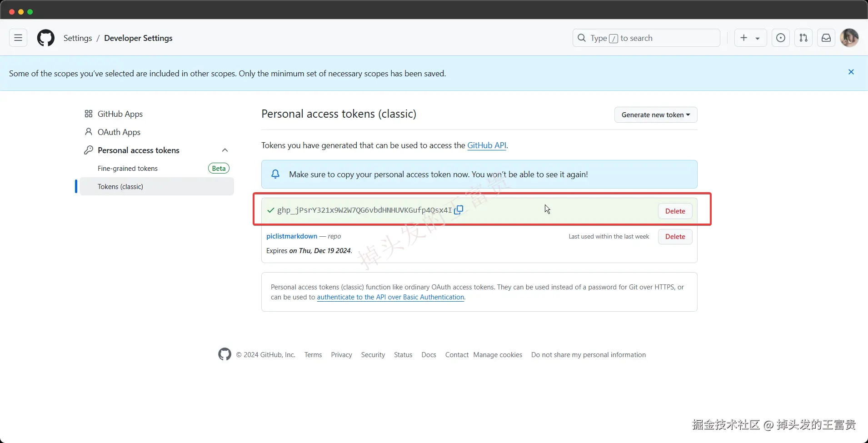This screenshot has height=443, width=868.
Task: Click the key icon beside Personal access tokens
Action: (x=89, y=150)
